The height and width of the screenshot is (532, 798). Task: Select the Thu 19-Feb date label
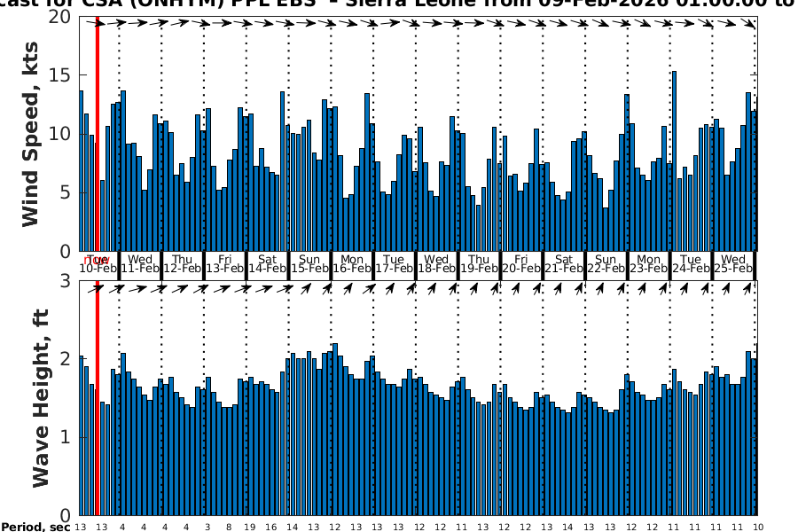click(x=479, y=263)
